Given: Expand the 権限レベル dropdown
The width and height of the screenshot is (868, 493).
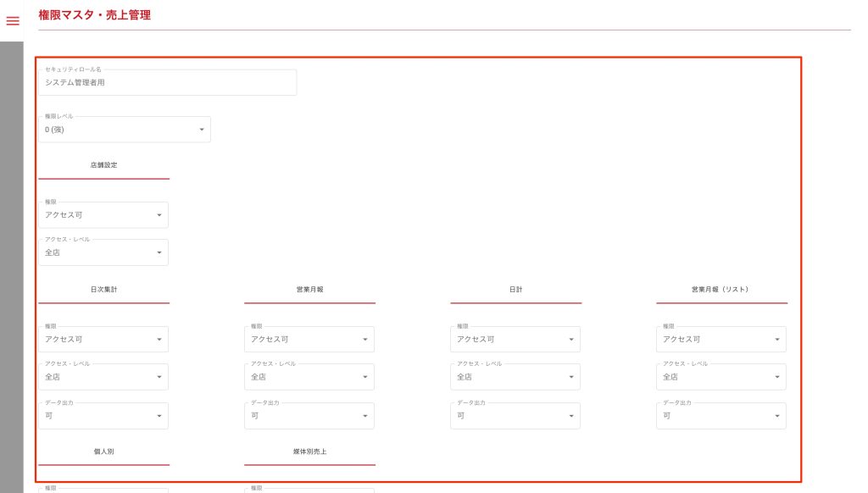Looking at the screenshot, I should [x=125, y=130].
